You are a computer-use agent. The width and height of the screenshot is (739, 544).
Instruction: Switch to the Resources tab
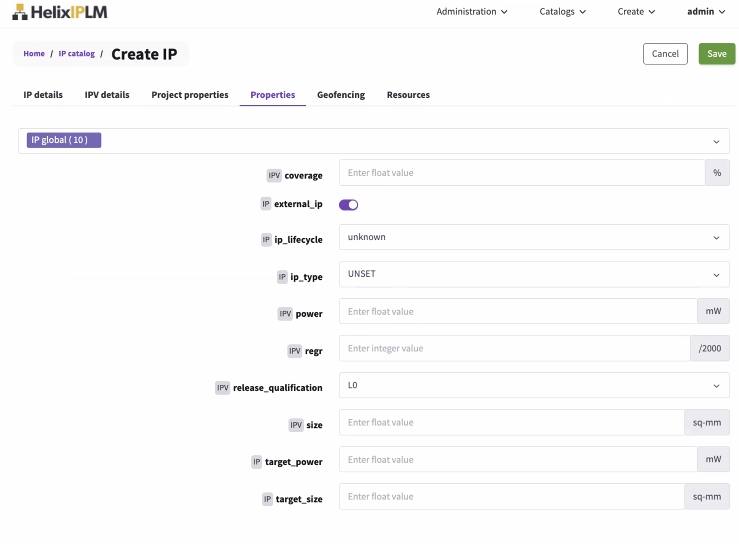(x=408, y=95)
